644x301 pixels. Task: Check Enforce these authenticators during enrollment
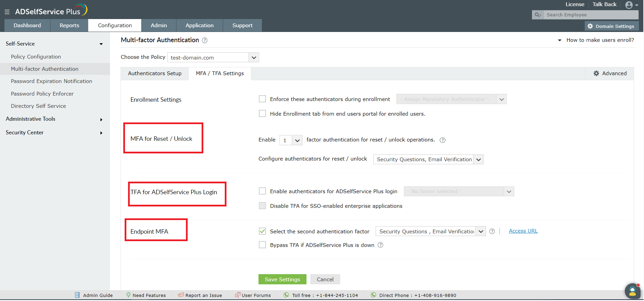(x=262, y=99)
